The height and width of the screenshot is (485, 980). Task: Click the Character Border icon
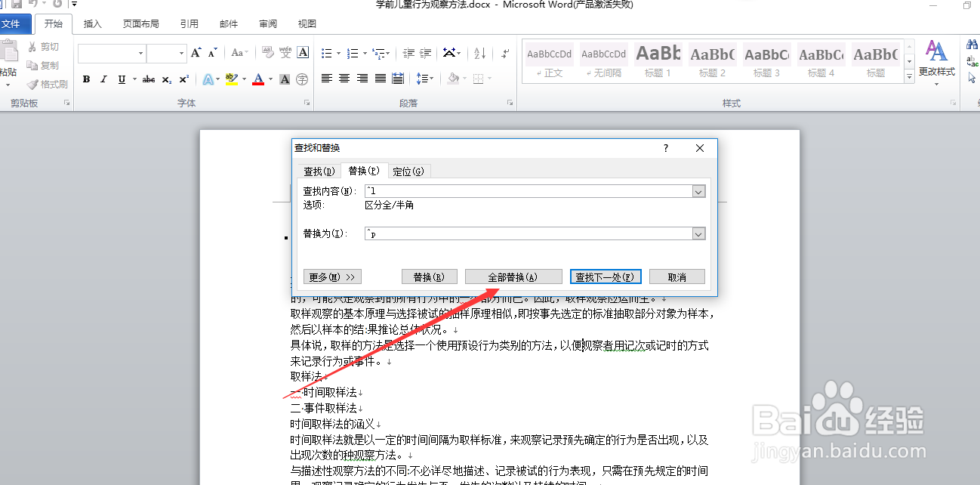coord(303,53)
